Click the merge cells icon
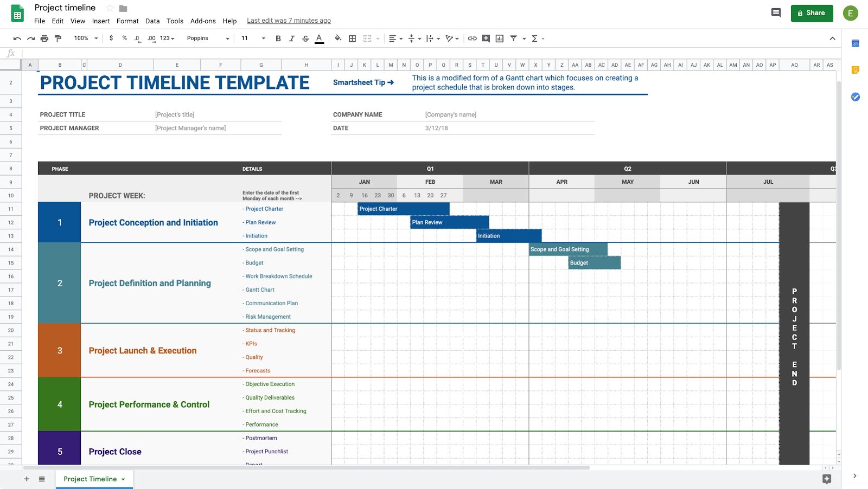This screenshot has height=489, width=868. [x=367, y=38]
